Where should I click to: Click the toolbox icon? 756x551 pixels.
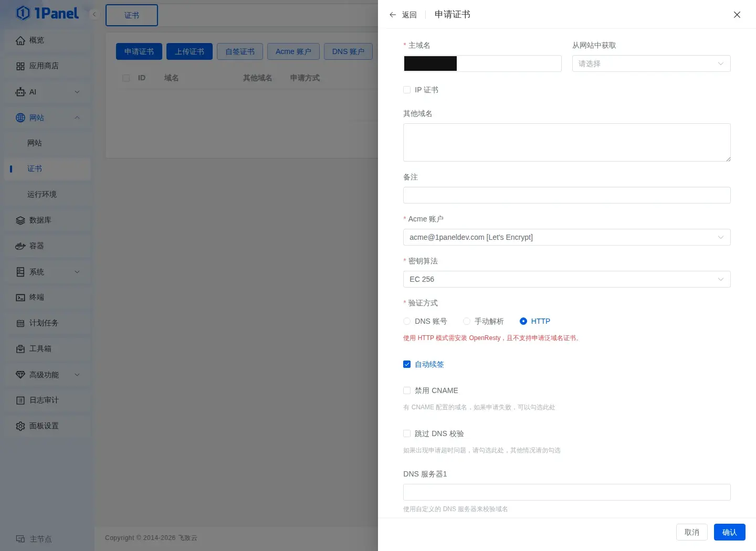point(20,349)
